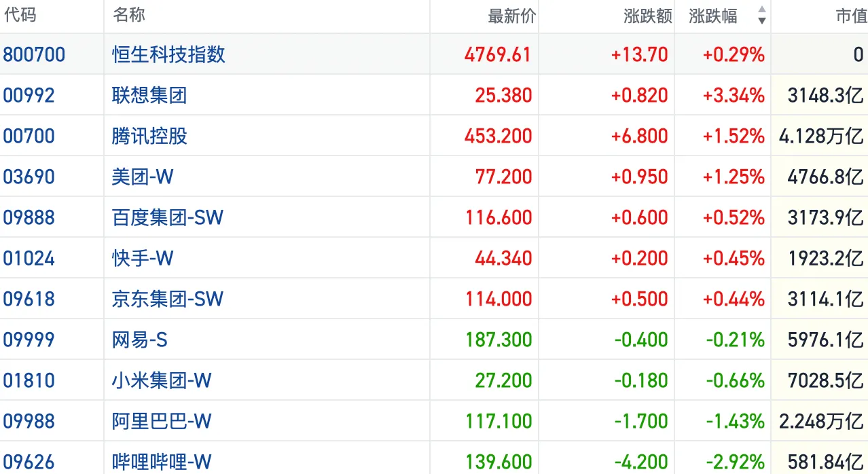This screenshot has height=474, width=868.
Task: Click change amount -1.700
Action: [x=642, y=421]
